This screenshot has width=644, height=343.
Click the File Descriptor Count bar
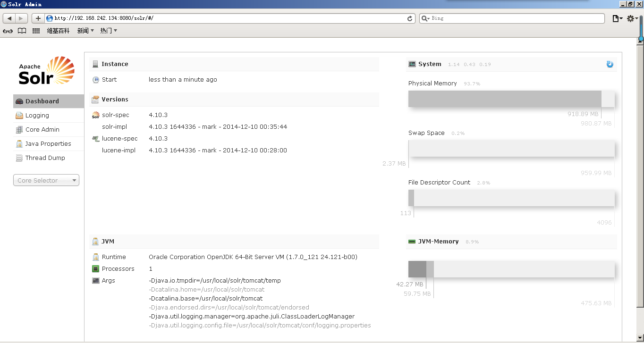click(x=511, y=198)
